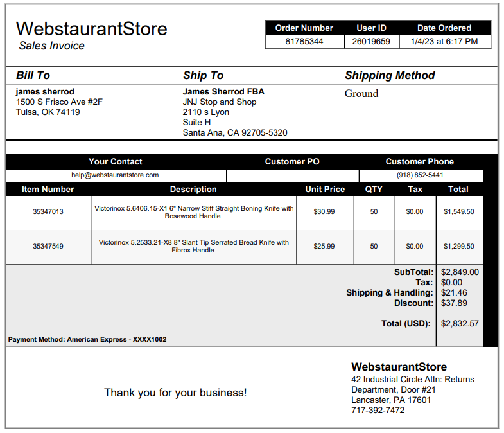Click phone number 717-392-7472
Screen dimensions: 504x433
(x=378, y=411)
